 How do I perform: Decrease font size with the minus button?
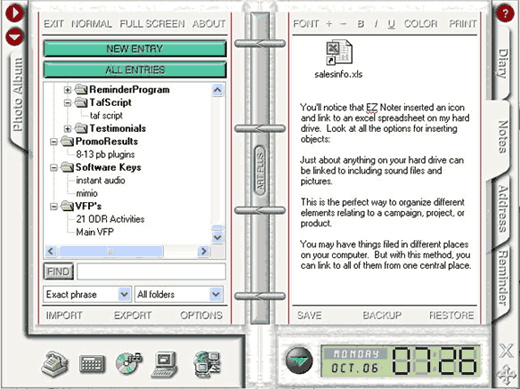pyautogui.click(x=343, y=24)
